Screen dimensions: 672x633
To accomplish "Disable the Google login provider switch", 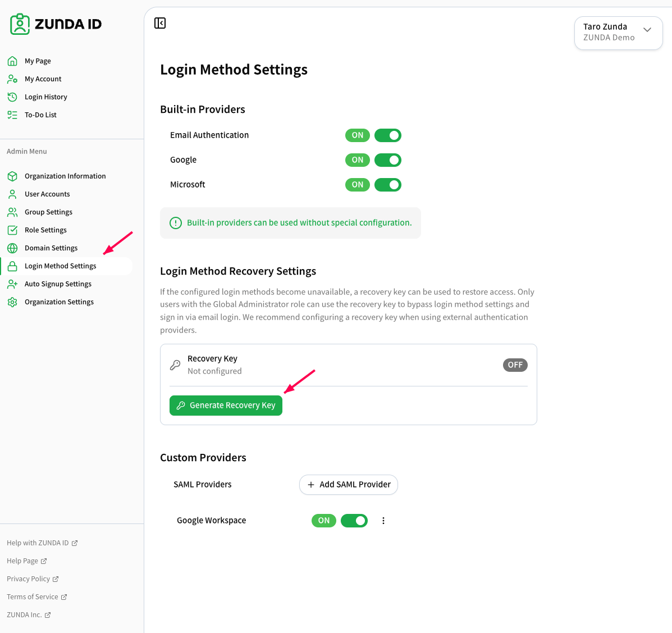I will pyautogui.click(x=388, y=161).
